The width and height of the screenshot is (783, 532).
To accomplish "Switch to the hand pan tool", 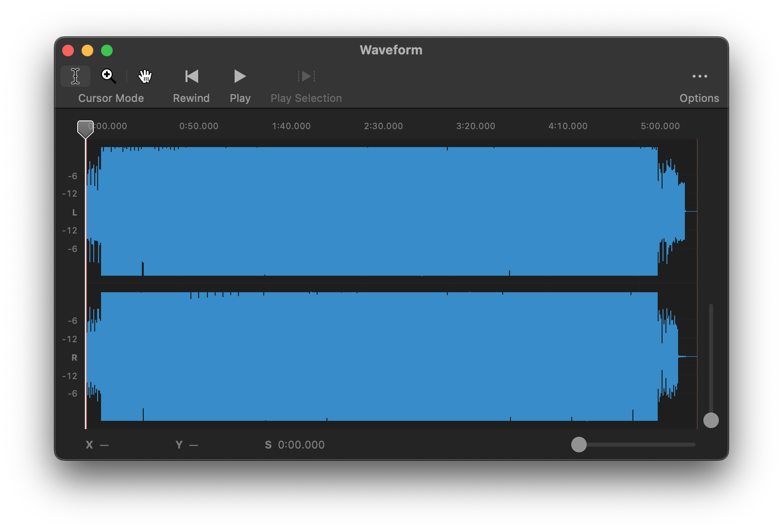I will (x=145, y=76).
